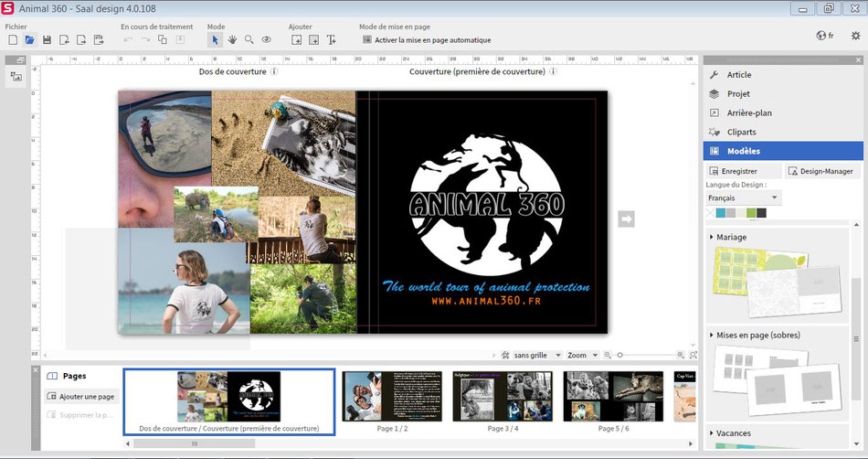This screenshot has height=459, width=868.
Task: Open the Arrière-plan tab
Action: [783, 113]
